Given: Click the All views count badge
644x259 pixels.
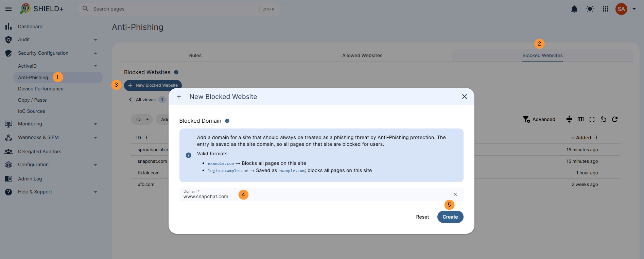Looking at the screenshot, I should [x=162, y=100].
